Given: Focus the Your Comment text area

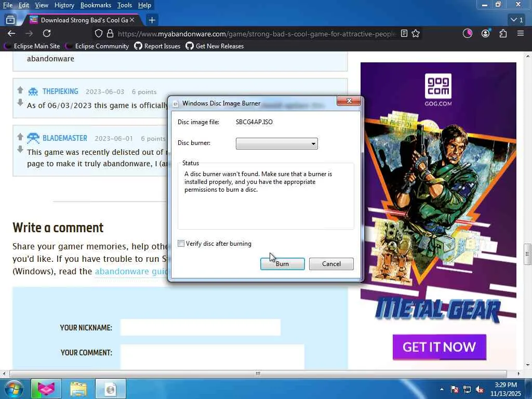Looking at the screenshot, I should (x=212, y=357).
